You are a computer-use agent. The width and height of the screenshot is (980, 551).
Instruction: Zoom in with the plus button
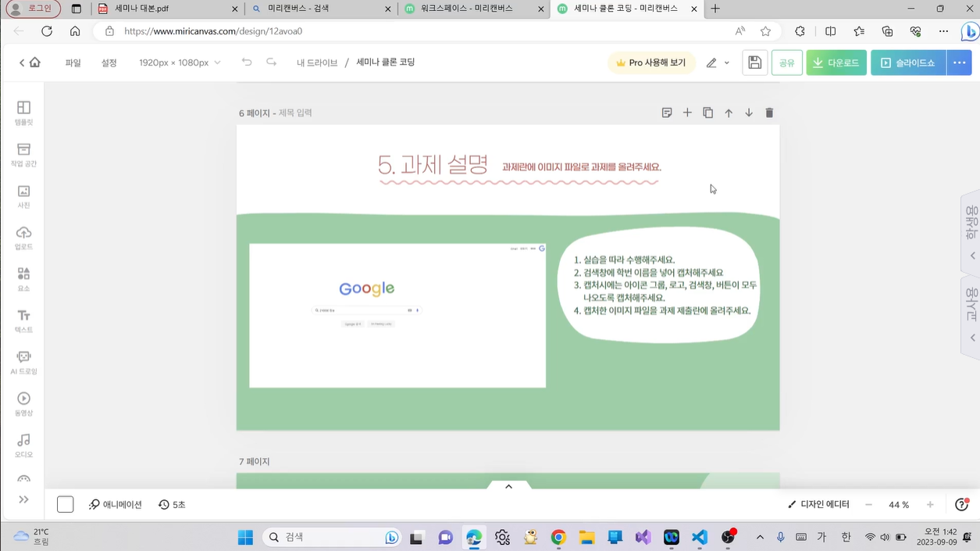(930, 505)
